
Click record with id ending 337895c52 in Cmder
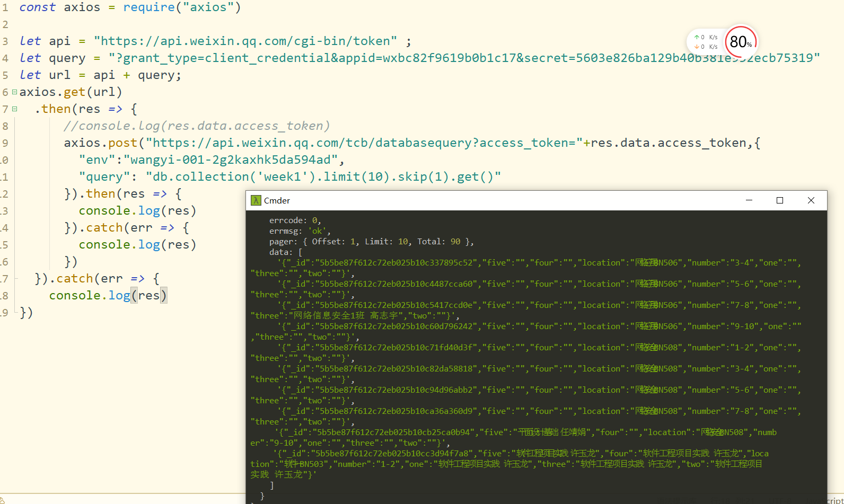(x=525, y=268)
